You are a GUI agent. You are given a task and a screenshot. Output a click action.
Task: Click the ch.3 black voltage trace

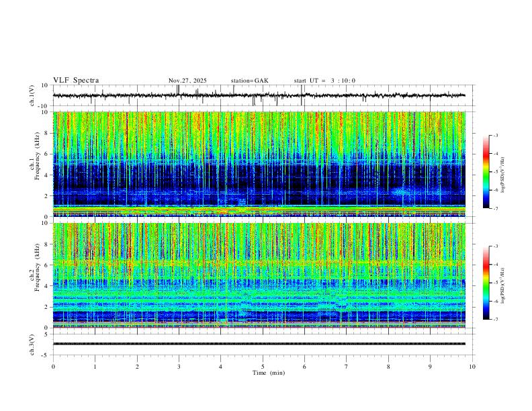(x=259, y=344)
